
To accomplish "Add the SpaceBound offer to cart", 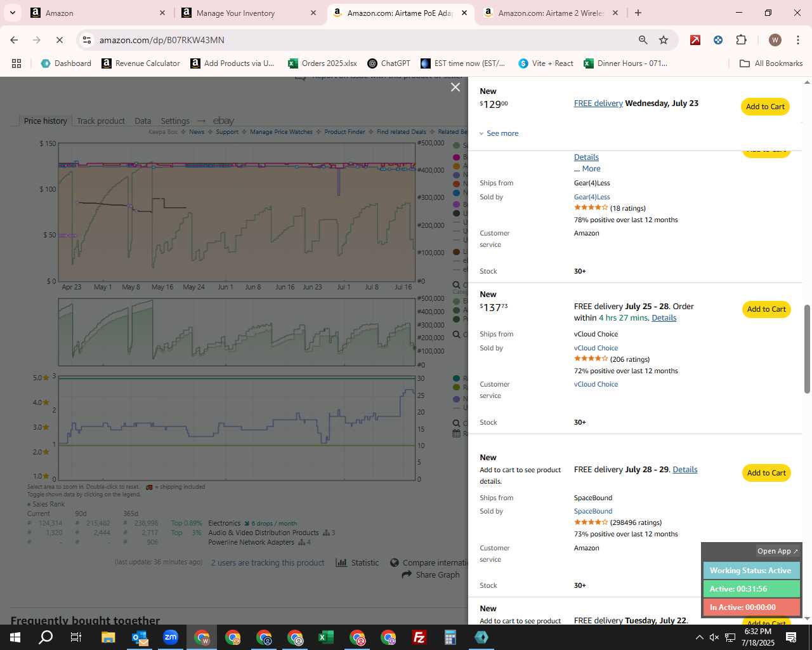I will [766, 473].
